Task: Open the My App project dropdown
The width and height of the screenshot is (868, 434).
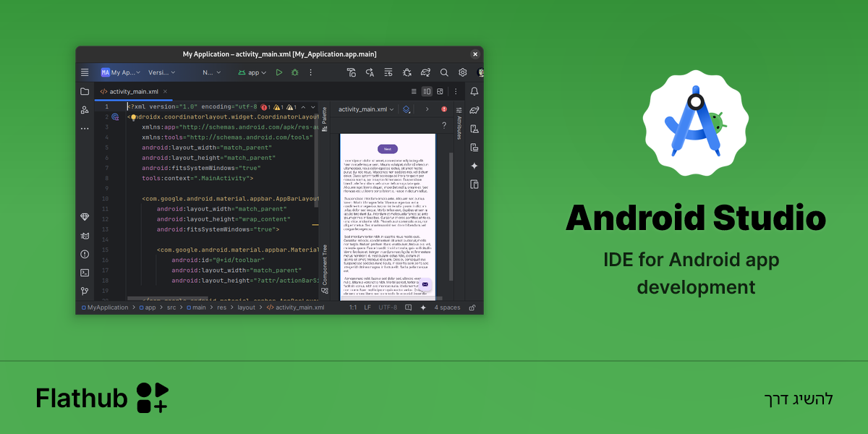Action: click(119, 72)
